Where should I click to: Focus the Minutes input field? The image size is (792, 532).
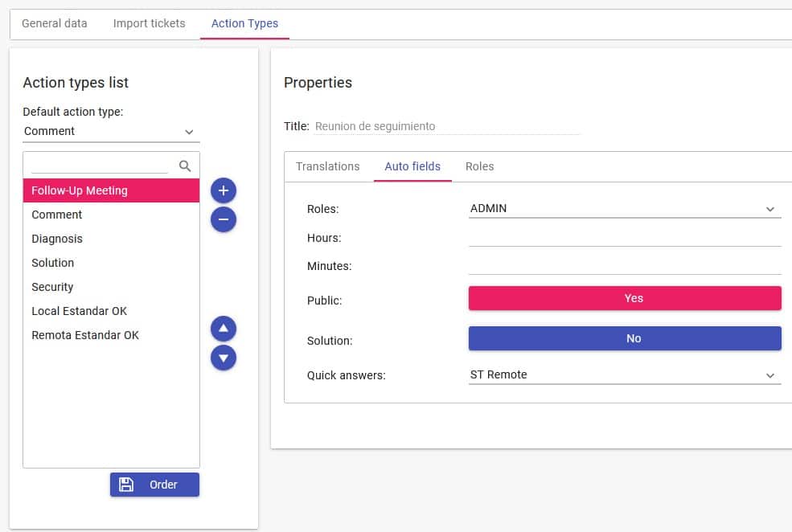pos(625,265)
